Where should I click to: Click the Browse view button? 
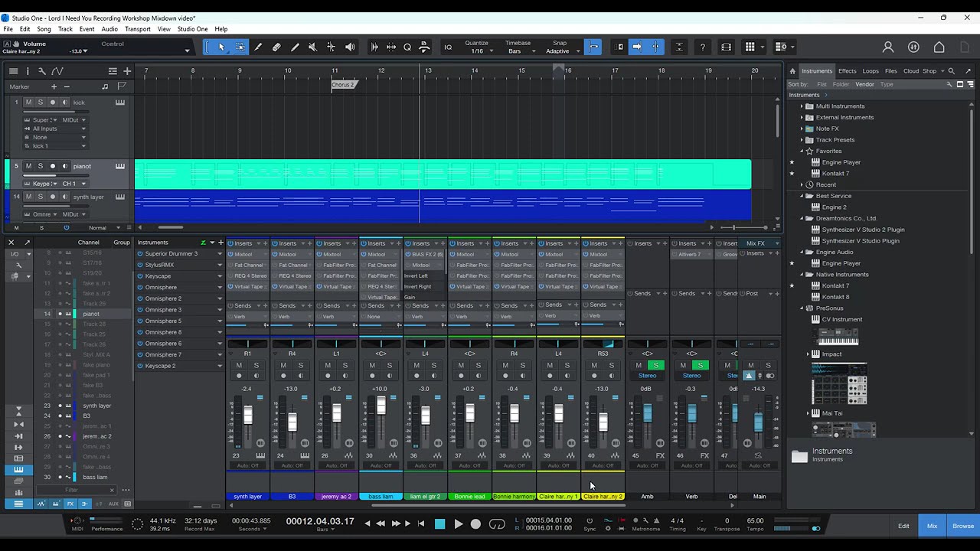click(x=963, y=526)
